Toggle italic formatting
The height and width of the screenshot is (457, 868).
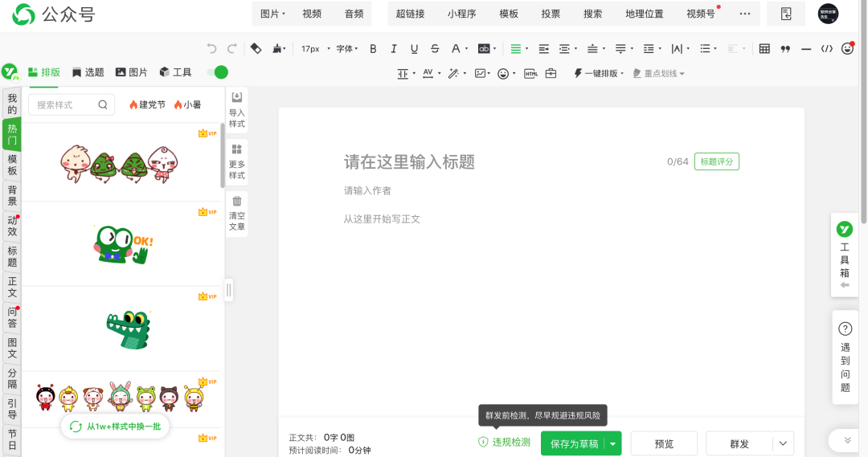pos(394,49)
